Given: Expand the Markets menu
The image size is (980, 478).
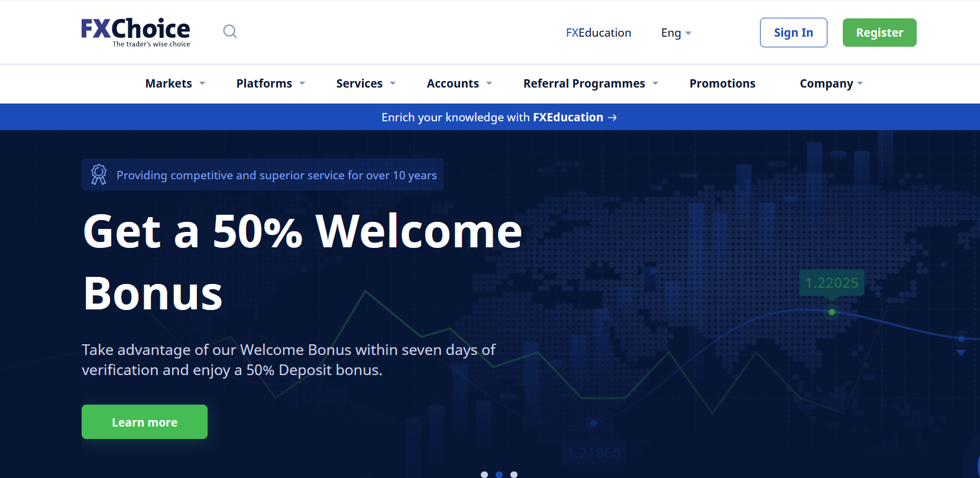Looking at the screenshot, I should (x=175, y=83).
